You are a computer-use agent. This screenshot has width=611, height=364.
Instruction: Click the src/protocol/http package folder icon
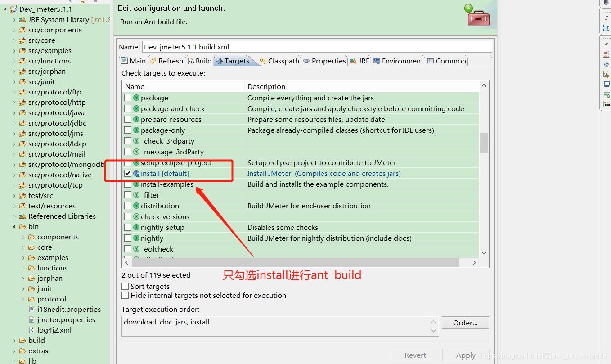tap(22, 103)
